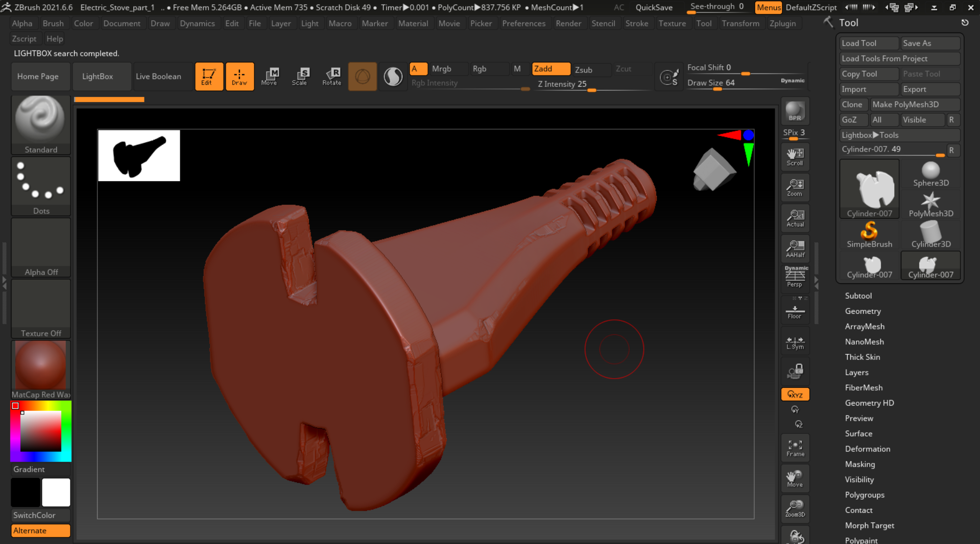
Task: Select the active Cylinder-007 tool thumbnail
Action: [x=869, y=188]
